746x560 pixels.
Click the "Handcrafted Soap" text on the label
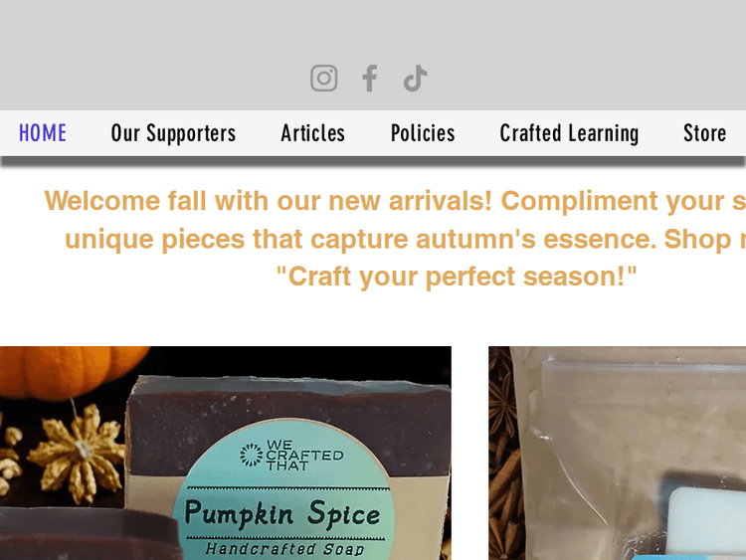click(284, 549)
